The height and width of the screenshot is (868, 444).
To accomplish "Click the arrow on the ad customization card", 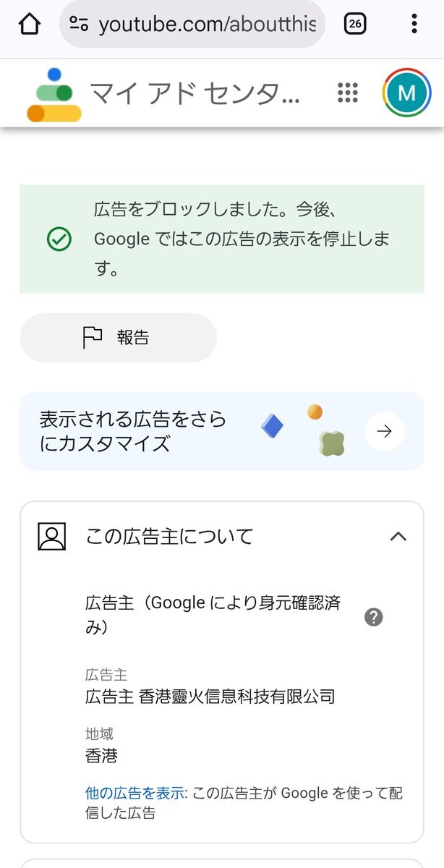I will point(385,432).
